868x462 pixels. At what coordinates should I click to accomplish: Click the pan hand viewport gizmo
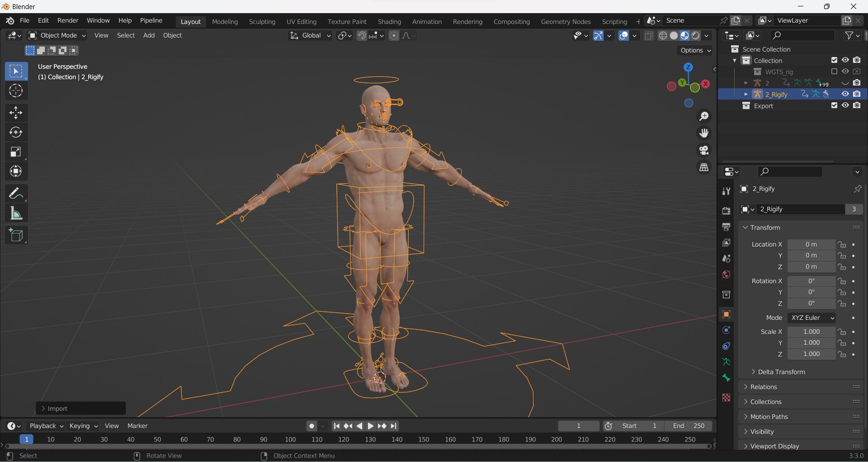(704, 133)
